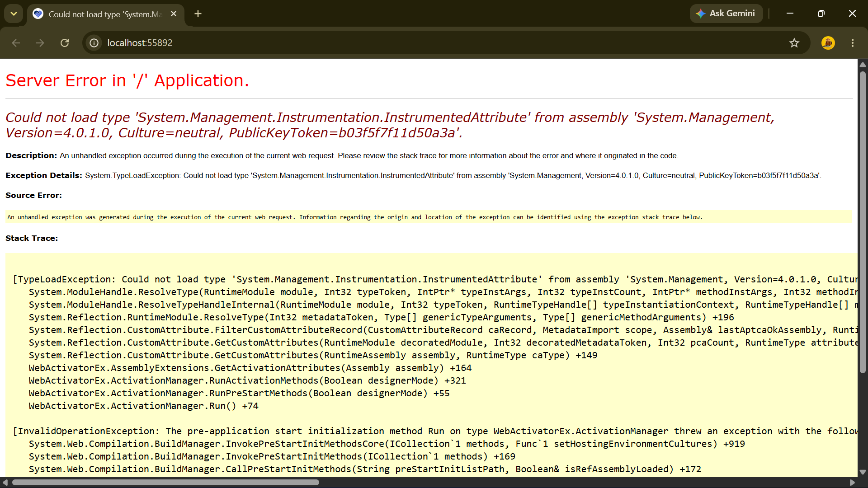
Task: Click the 'WebActivatorEx.ActivationManager.Run() +74' line
Action: [x=144, y=406]
